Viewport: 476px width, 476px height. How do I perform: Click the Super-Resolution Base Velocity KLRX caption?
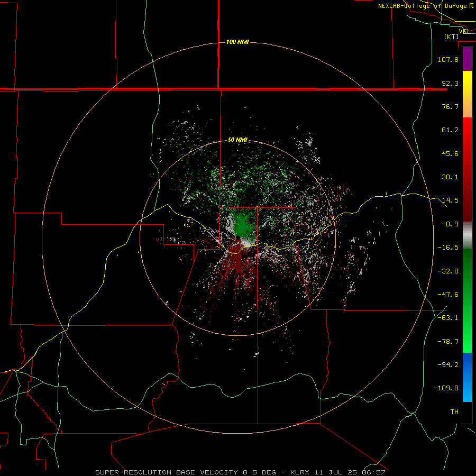click(x=240, y=472)
